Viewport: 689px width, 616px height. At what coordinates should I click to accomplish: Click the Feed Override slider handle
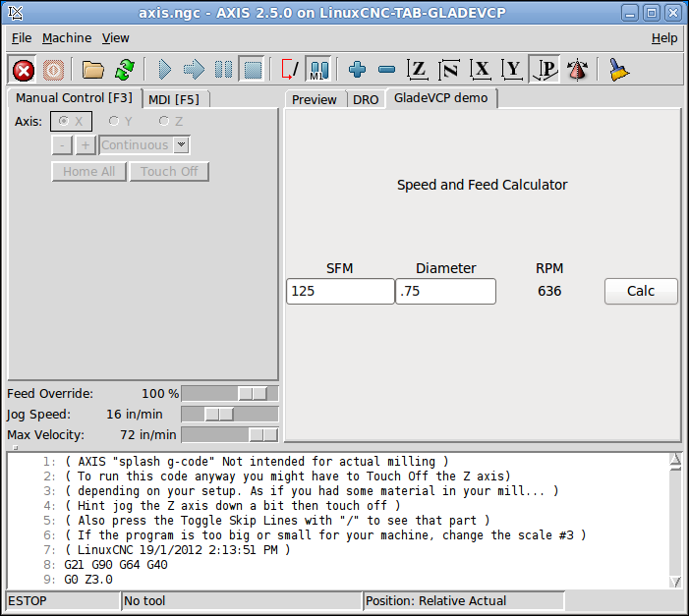tap(253, 394)
